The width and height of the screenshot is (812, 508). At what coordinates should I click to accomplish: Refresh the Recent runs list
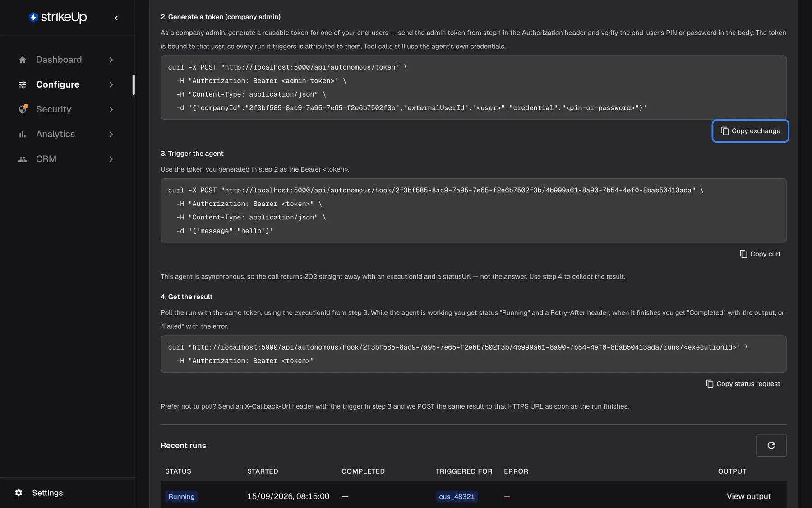[x=771, y=445]
